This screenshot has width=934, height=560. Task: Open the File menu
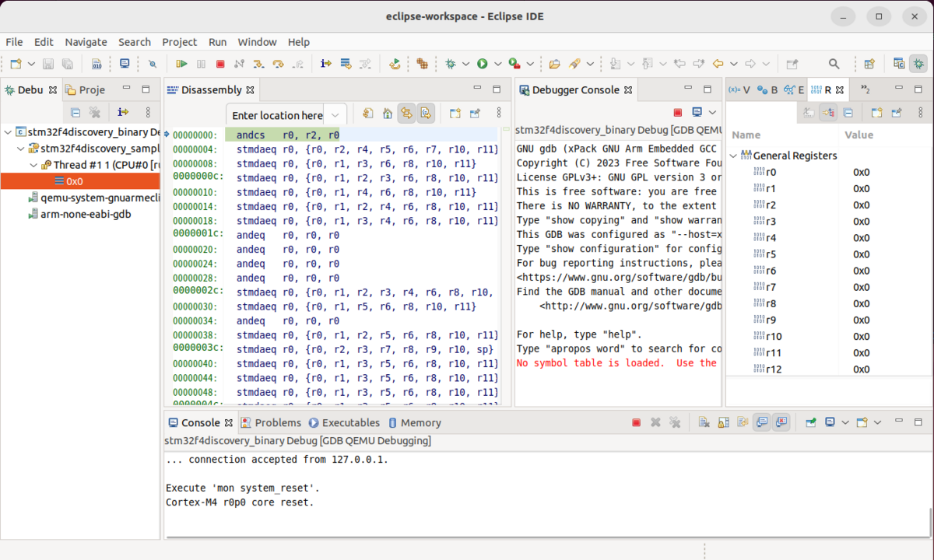[x=14, y=42]
